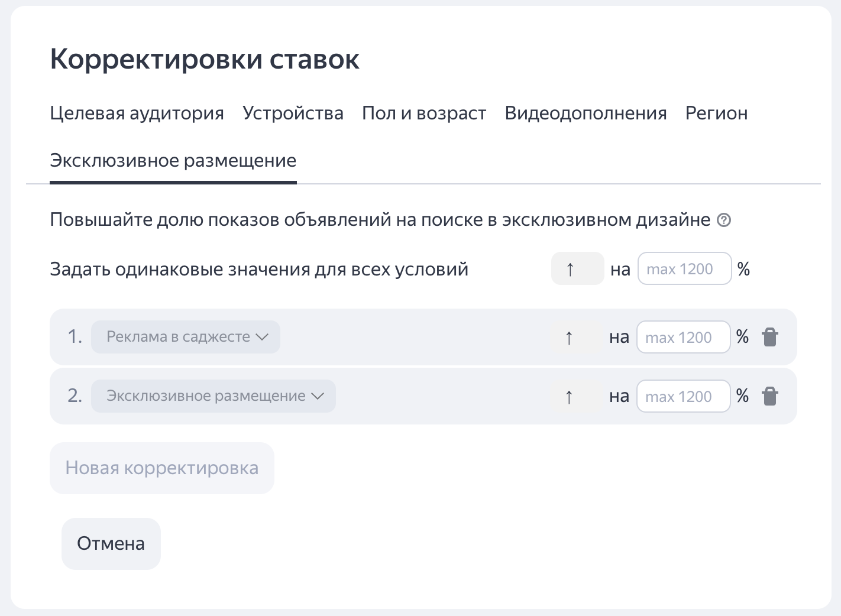This screenshot has height=616, width=841.
Task: Go to the Пол и возраст tab
Action: 424,113
